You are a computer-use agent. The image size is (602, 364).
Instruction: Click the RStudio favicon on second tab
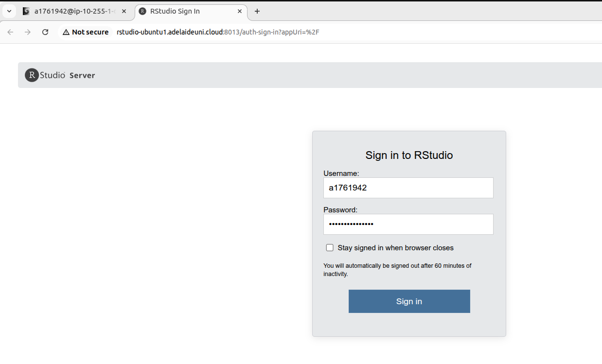(x=142, y=11)
